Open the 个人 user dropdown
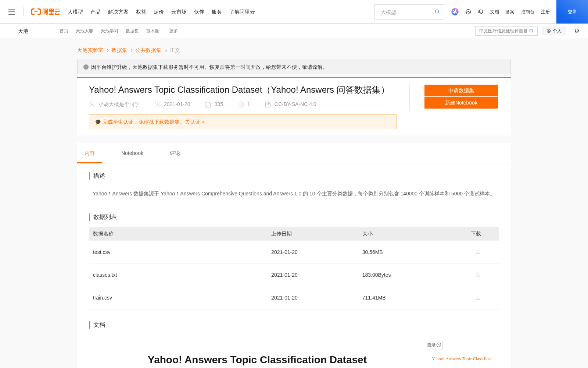This screenshot has width=588, height=368. click(x=554, y=31)
